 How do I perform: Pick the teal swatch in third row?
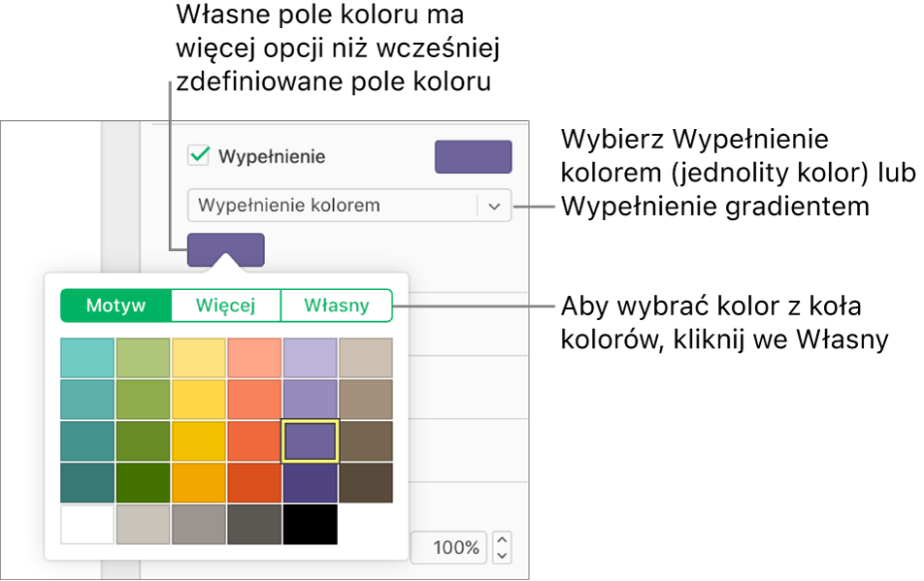tap(87, 441)
